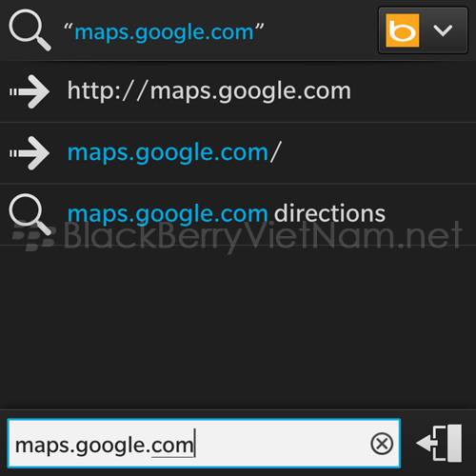Click magnifier icon beside quoted "maps.google.com"
This screenshot has width=476, height=476.
point(30,30)
